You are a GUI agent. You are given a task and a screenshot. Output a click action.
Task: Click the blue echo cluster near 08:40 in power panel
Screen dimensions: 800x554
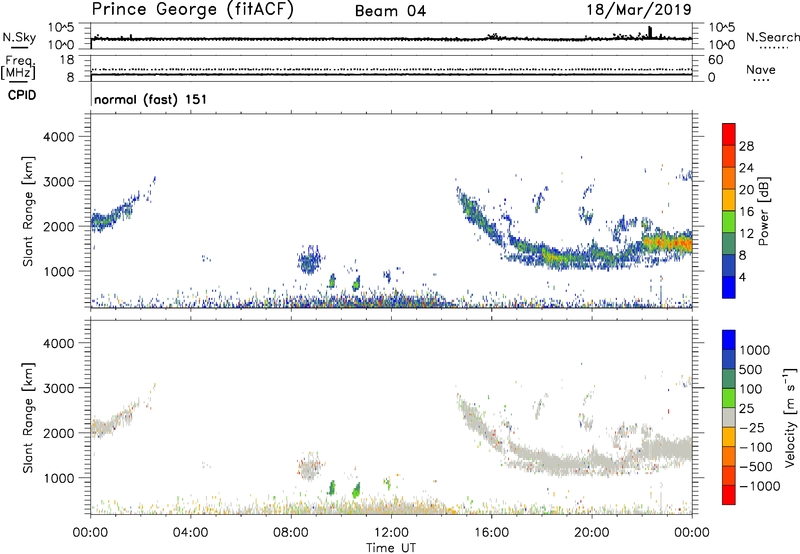click(309, 261)
